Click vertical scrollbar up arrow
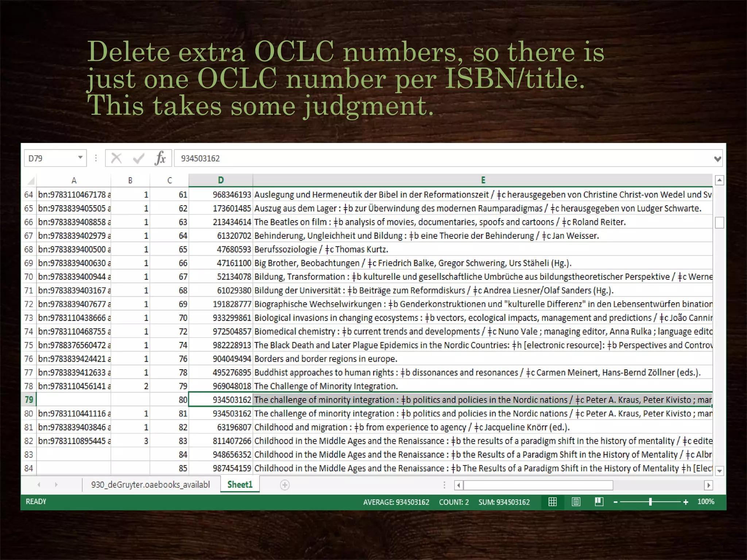The height and width of the screenshot is (560, 747). point(719,180)
